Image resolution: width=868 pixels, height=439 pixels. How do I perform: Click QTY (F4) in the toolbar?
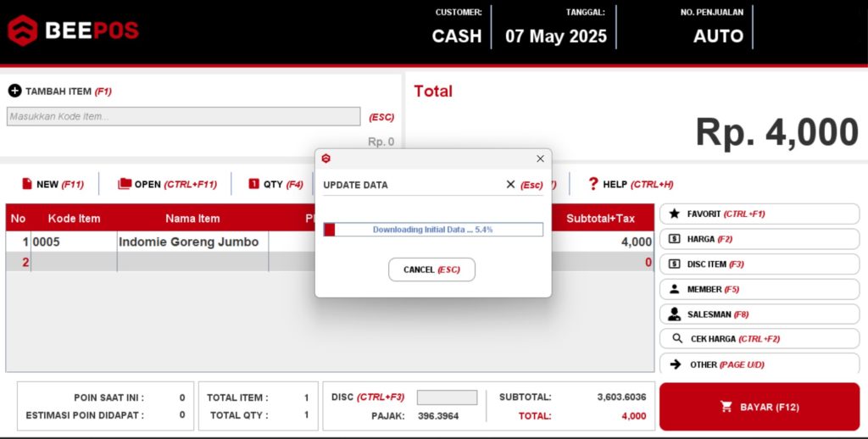(275, 185)
